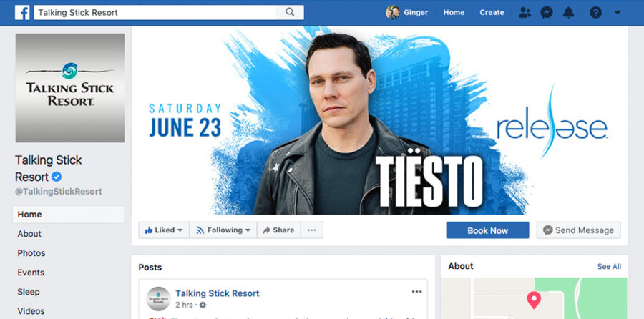Open Events in the left sidebar
The image size is (644, 319).
pyautogui.click(x=31, y=273)
